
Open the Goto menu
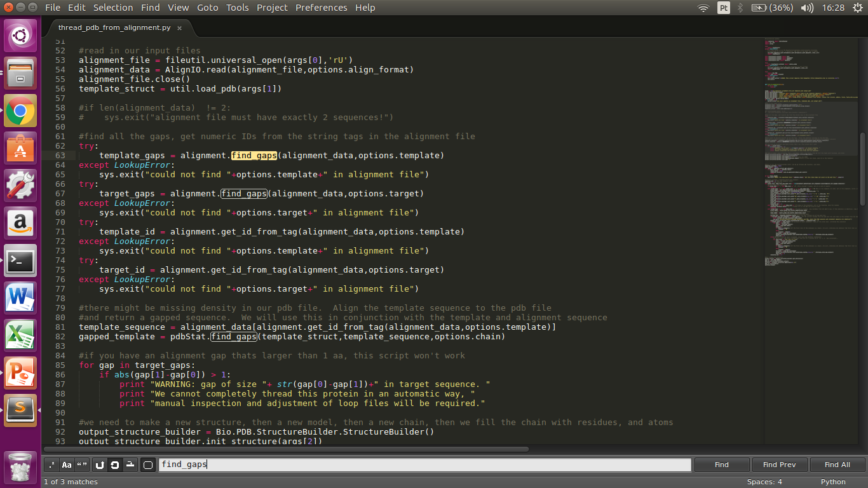[208, 8]
